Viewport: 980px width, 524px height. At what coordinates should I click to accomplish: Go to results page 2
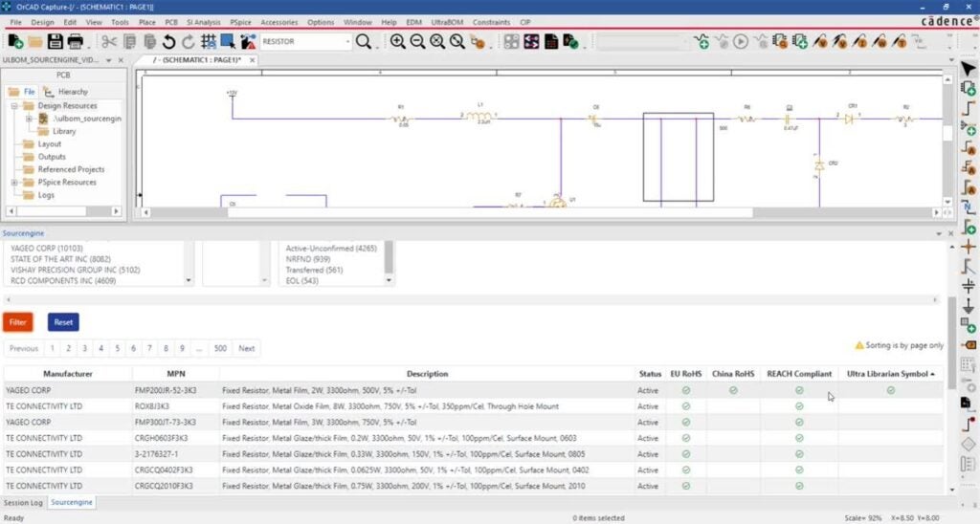tap(68, 348)
